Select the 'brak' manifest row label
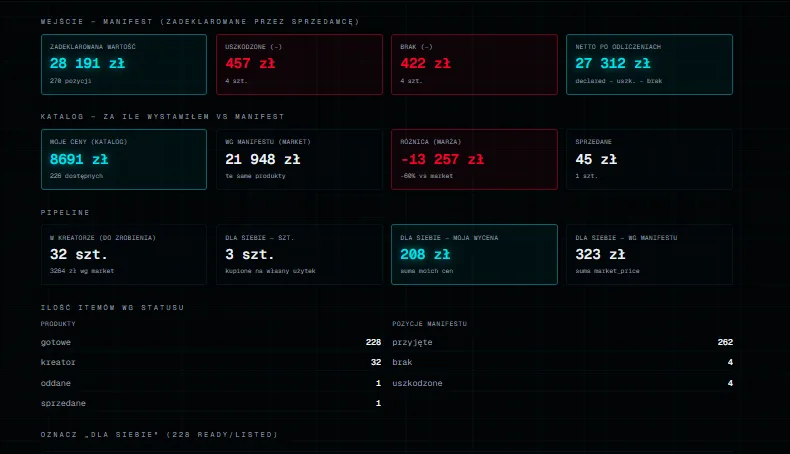 click(402, 362)
